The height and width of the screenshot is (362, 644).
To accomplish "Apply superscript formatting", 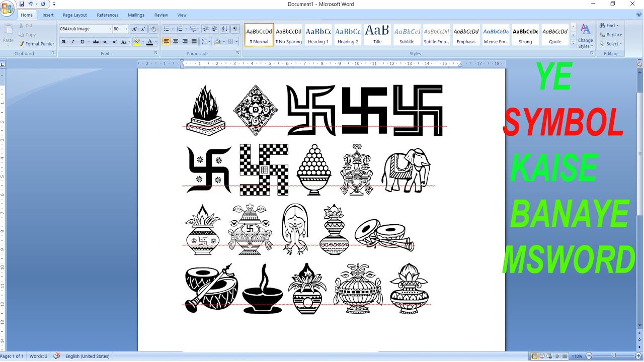I will (114, 42).
